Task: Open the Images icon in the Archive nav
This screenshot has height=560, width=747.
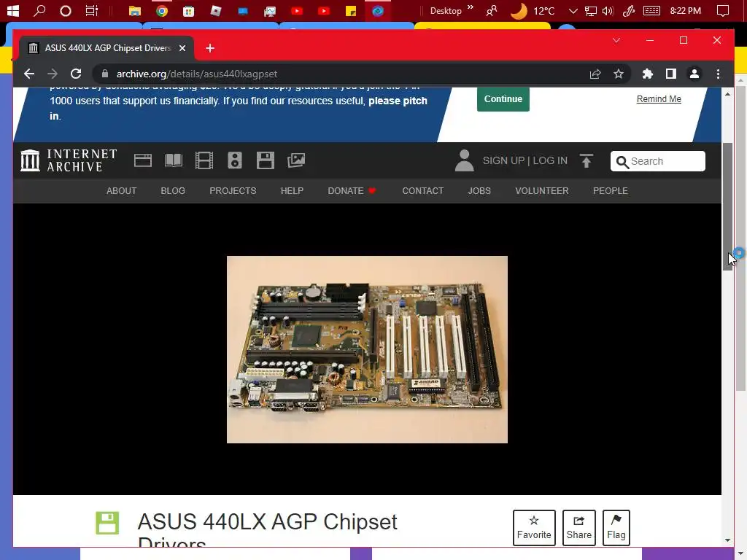Action: [296, 160]
